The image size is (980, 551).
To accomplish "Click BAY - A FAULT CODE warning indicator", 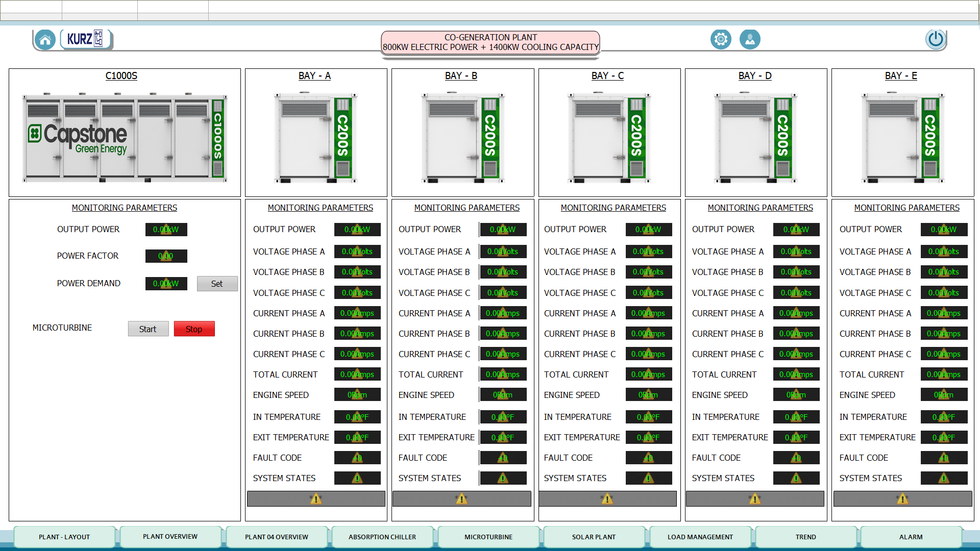I will point(357,458).
